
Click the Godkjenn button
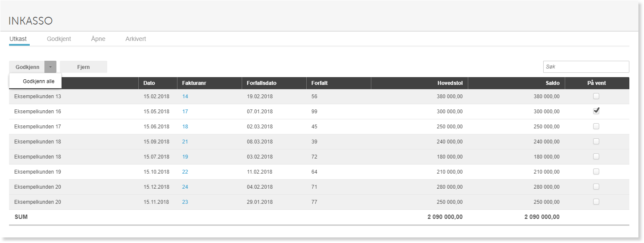click(27, 67)
